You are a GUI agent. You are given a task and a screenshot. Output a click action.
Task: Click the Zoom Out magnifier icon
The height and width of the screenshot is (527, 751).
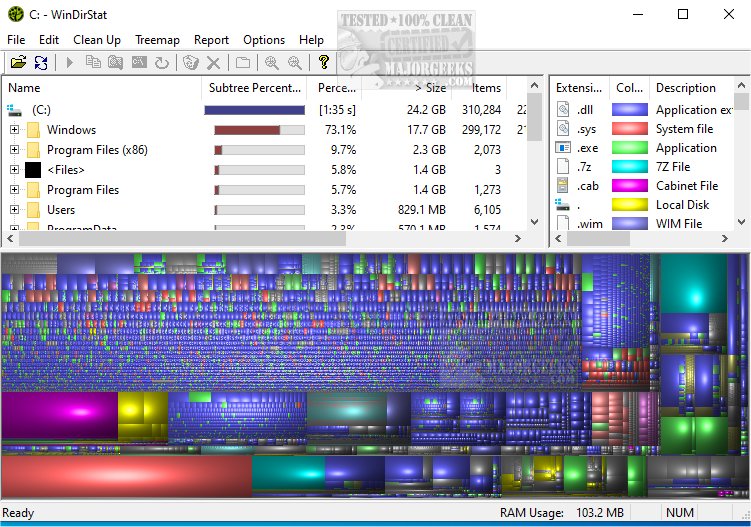coord(294,62)
